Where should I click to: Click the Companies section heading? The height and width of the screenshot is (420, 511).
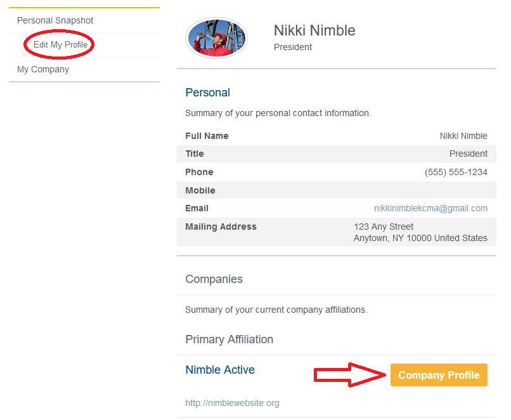pyautogui.click(x=214, y=279)
